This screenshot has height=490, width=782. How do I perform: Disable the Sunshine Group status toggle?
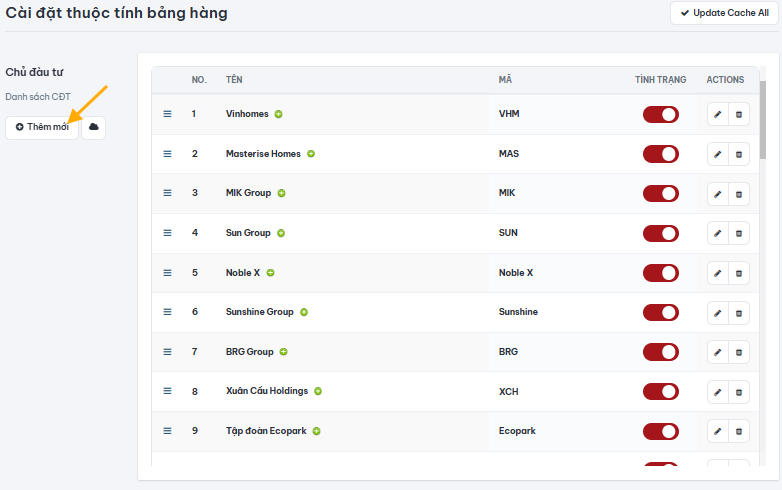coord(661,313)
